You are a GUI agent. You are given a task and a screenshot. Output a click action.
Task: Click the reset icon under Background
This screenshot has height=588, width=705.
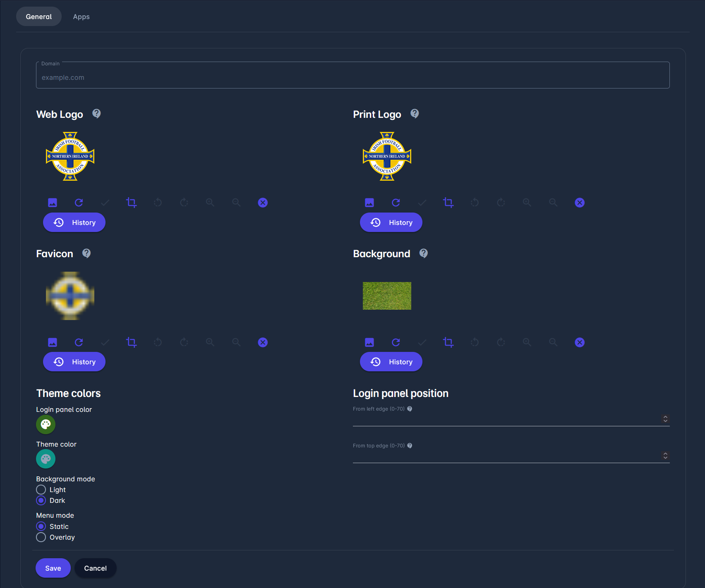coord(396,342)
